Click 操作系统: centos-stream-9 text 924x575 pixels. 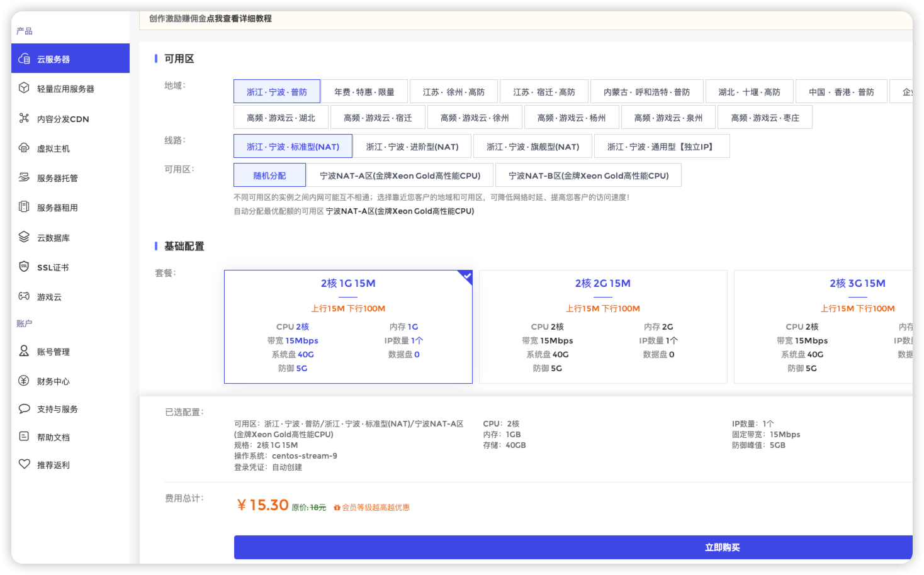coord(286,455)
